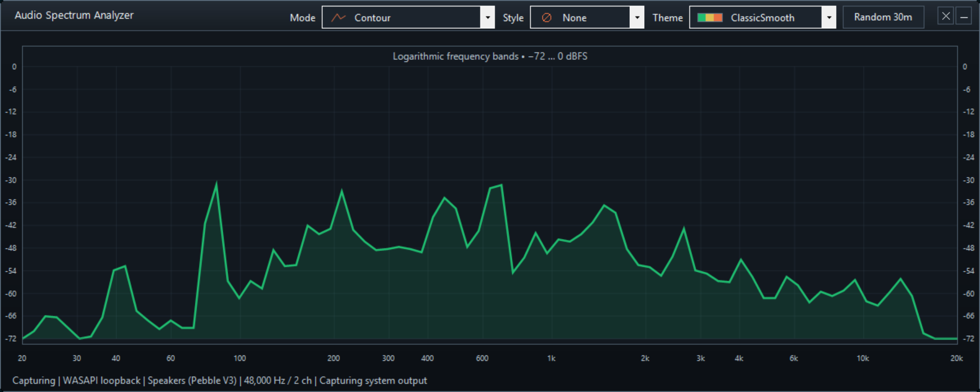Click the Logarithmic frequency bands caption
Image resolution: width=980 pixels, height=392 pixels.
490,56
